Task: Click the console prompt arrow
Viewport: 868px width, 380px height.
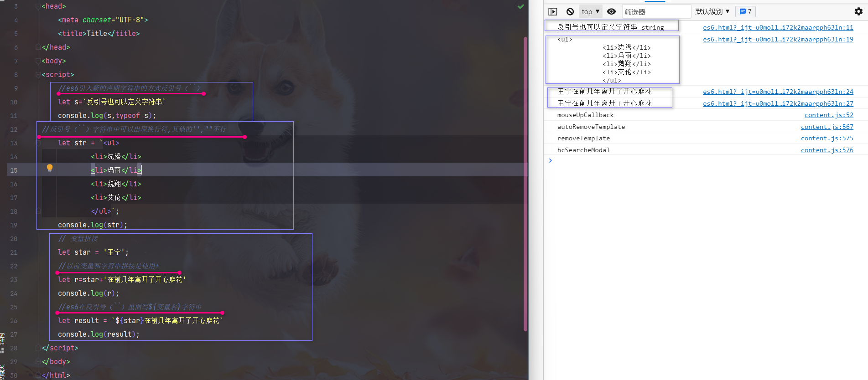Action: click(x=551, y=160)
